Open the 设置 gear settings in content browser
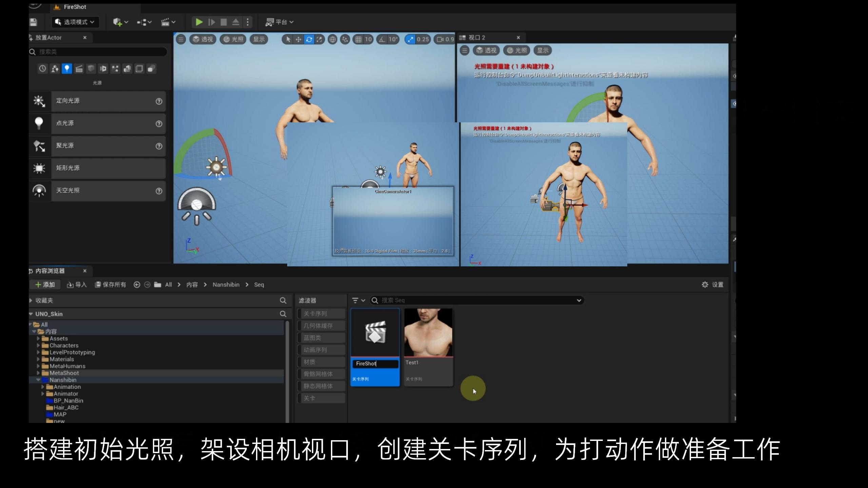The image size is (868, 488). [713, 285]
